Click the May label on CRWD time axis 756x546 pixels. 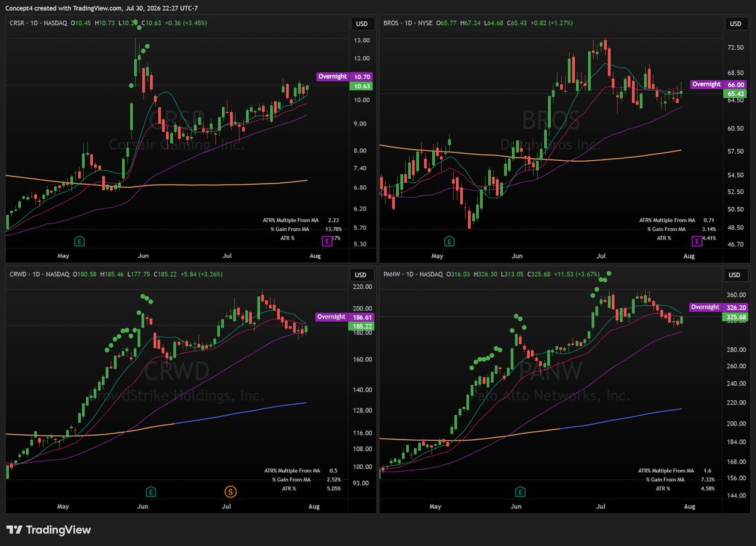[62, 506]
